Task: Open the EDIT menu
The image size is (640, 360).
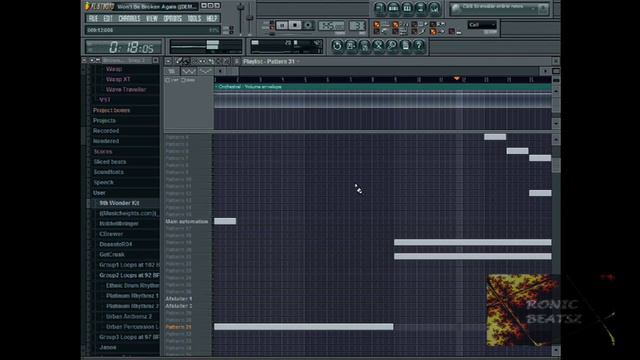Action: 108,19
